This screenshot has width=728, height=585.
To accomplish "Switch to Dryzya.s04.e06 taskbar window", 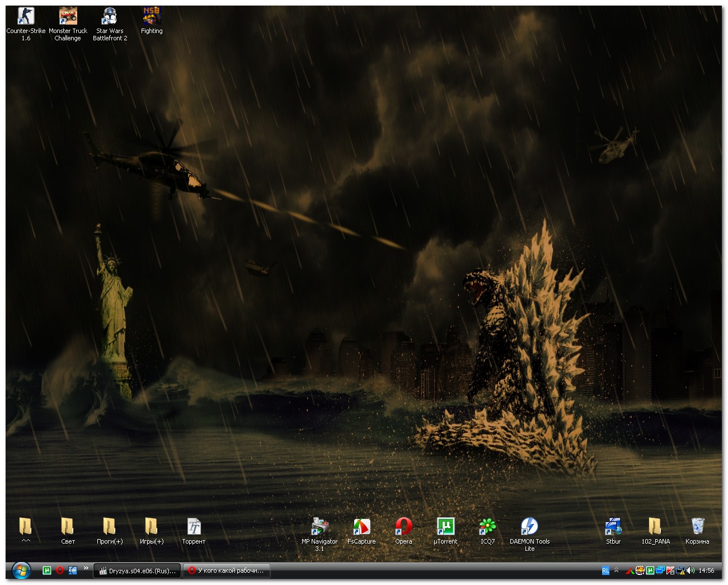I will (x=137, y=570).
